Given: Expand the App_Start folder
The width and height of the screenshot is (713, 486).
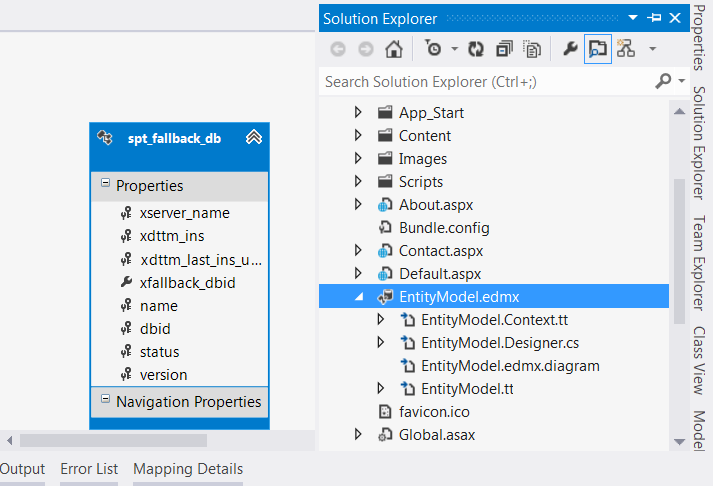Looking at the screenshot, I should click(x=359, y=113).
